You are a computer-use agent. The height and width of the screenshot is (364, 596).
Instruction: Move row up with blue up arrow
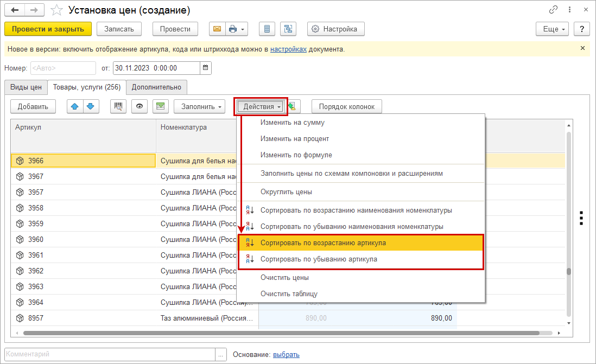[75, 106]
